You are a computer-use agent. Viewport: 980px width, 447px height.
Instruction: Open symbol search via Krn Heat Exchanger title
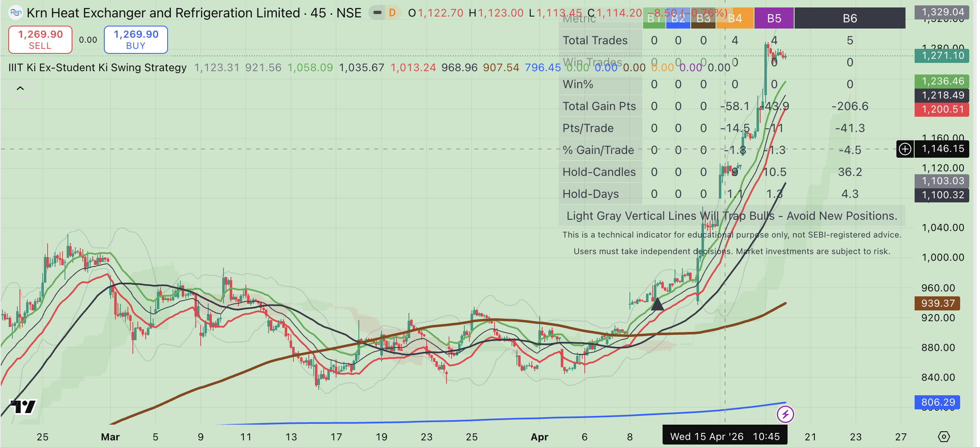pyautogui.click(x=194, y=13)
